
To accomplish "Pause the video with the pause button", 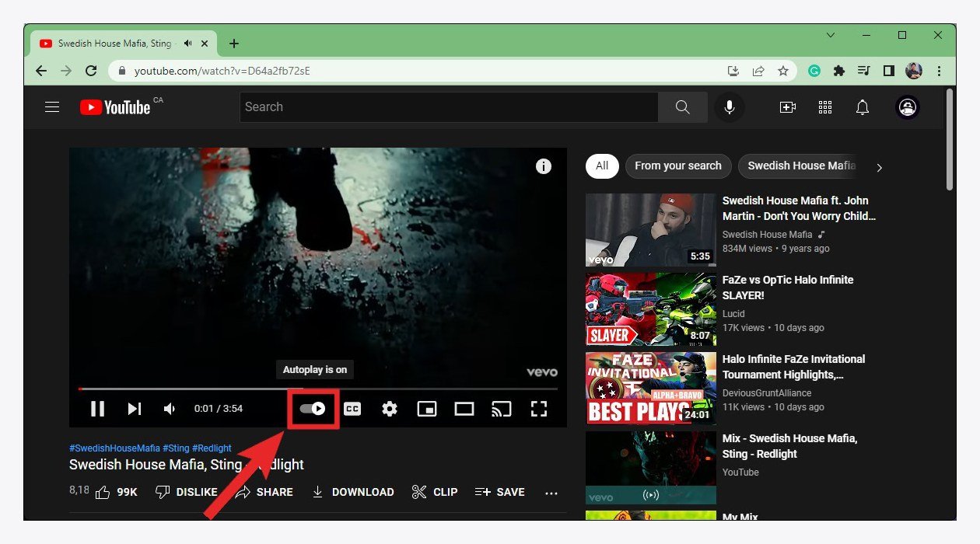I will point(97,409).
